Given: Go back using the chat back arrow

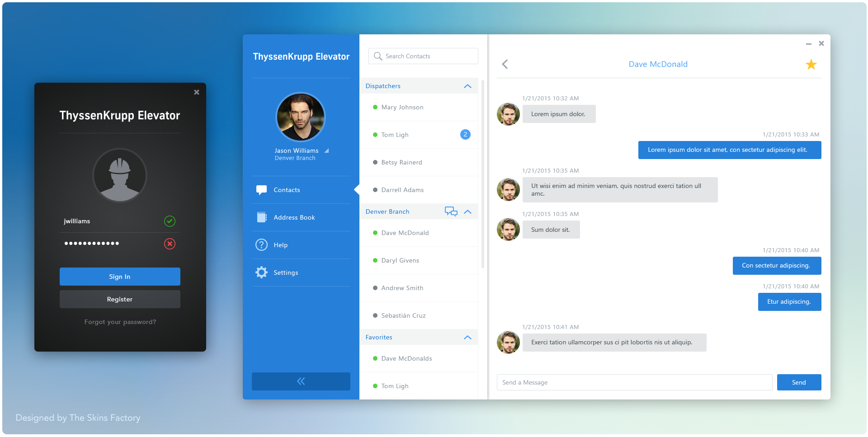Looking at the screenshot, I should 505,64.
